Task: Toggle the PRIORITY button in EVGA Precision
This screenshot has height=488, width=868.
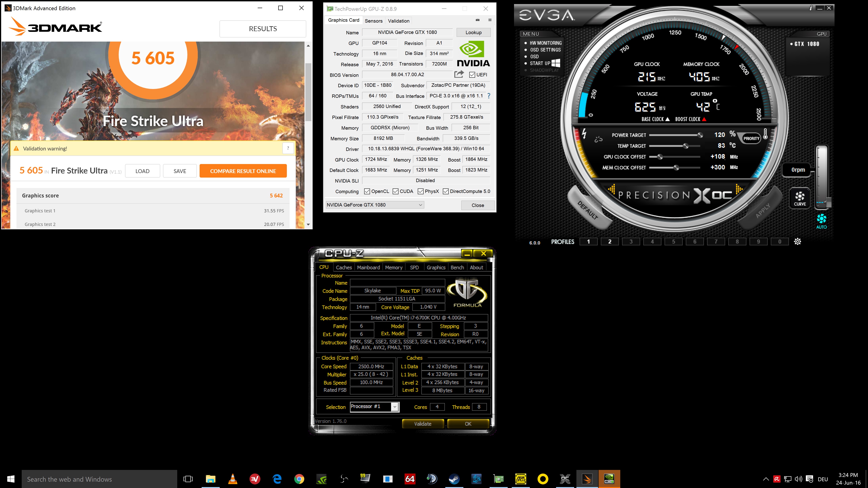Action: (x=751, y=138)
